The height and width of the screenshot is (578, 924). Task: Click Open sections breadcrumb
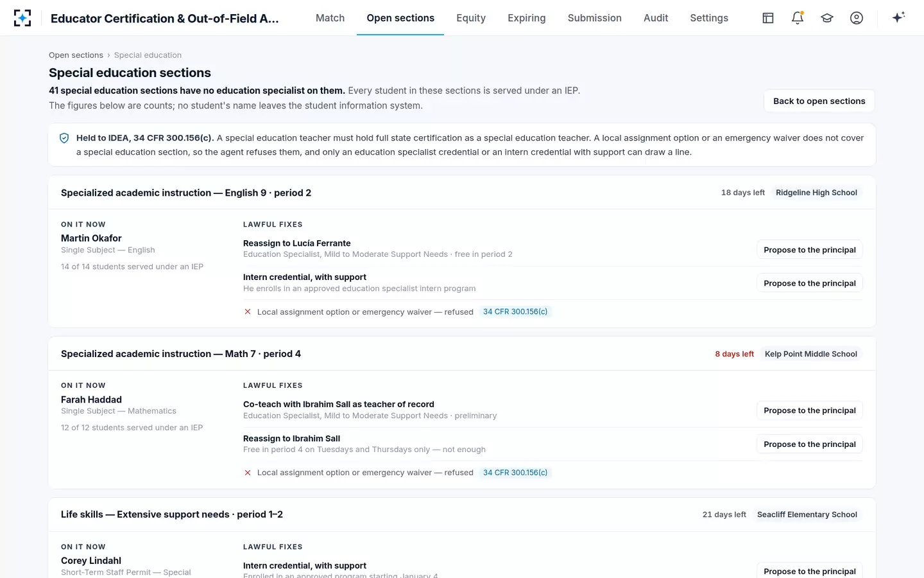76,55
